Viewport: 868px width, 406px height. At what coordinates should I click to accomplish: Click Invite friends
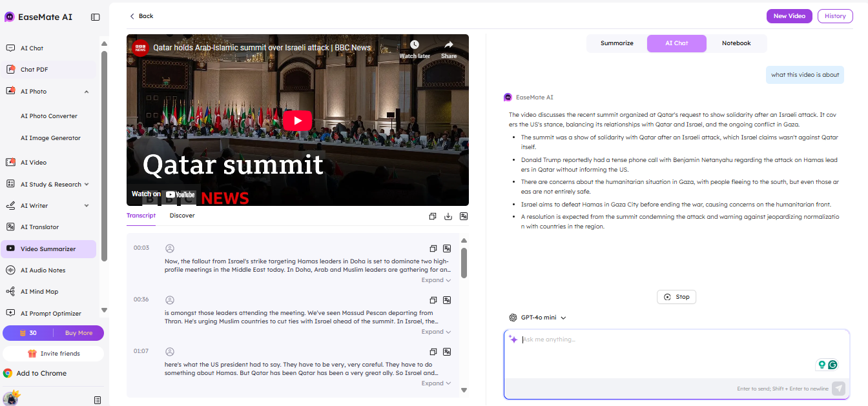54,353
